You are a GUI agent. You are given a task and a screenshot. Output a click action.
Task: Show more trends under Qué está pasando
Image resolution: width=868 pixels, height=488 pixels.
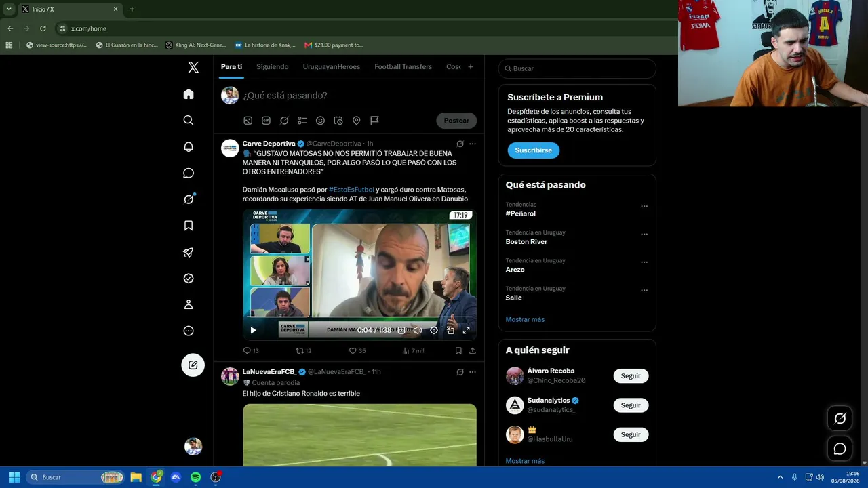(525, 319)
